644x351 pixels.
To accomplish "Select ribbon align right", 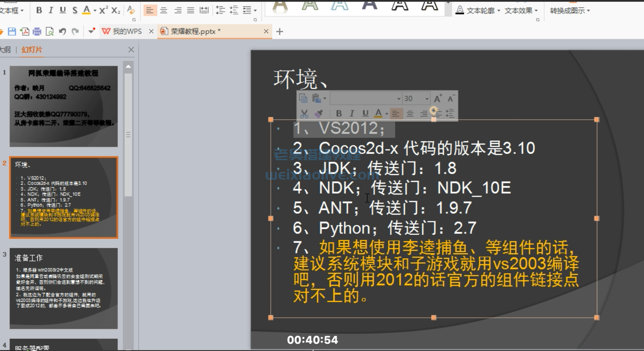I will click(178, 10).
